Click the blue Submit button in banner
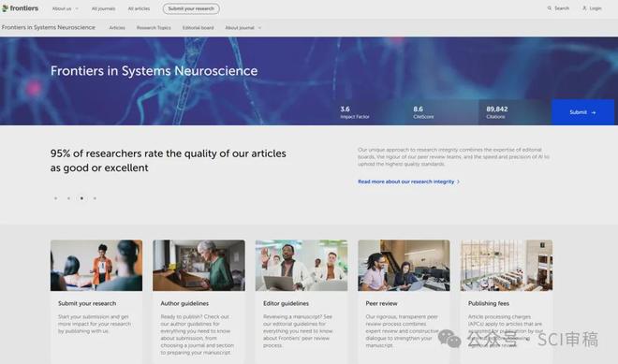The height and width of the screenshot is (364, 618). pyautogui.click(x=582, y=112)
